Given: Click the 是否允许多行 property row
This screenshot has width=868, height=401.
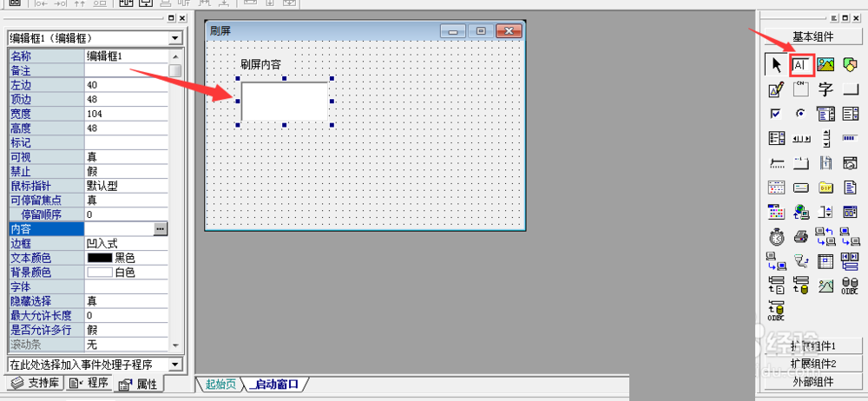Looking at the screenshot, I should coord(89,330).
